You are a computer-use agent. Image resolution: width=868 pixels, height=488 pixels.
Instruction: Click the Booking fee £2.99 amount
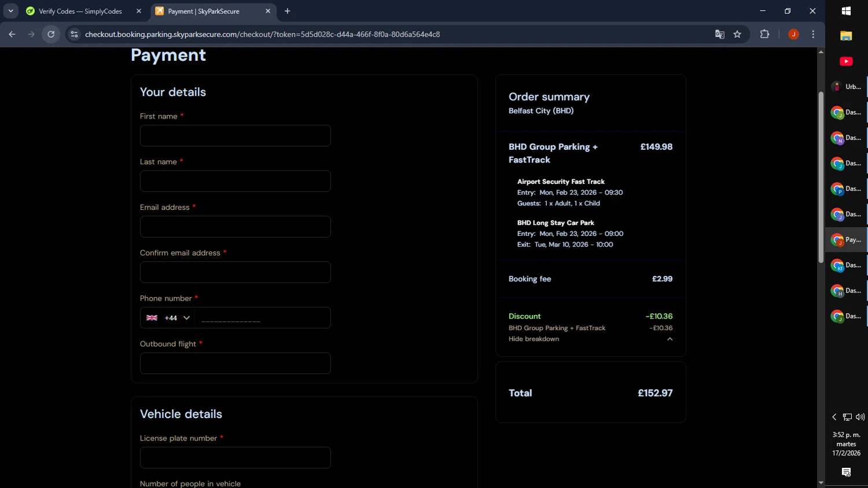(662, 279)
